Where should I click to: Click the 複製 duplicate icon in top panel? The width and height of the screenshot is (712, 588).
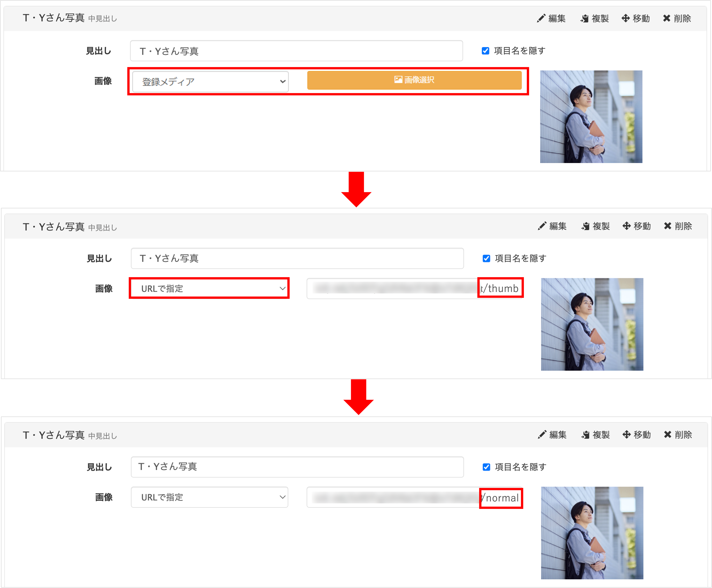(x=584, y=18)
